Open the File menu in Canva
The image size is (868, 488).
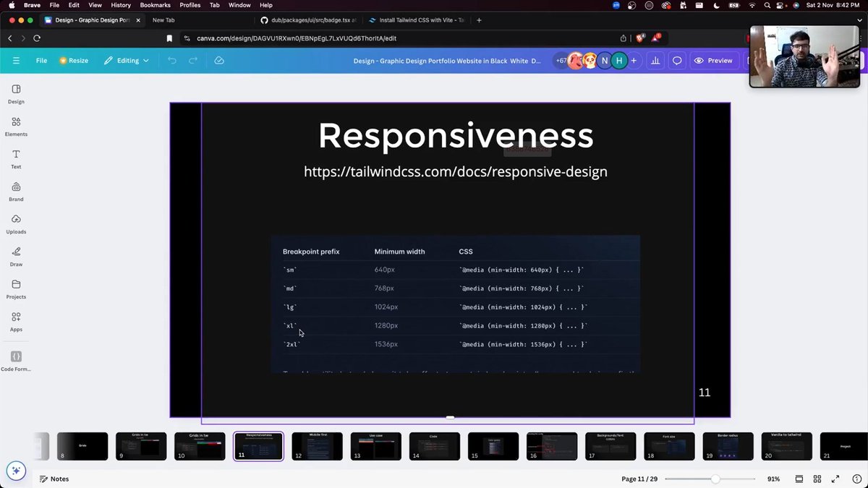pos(42,61)
